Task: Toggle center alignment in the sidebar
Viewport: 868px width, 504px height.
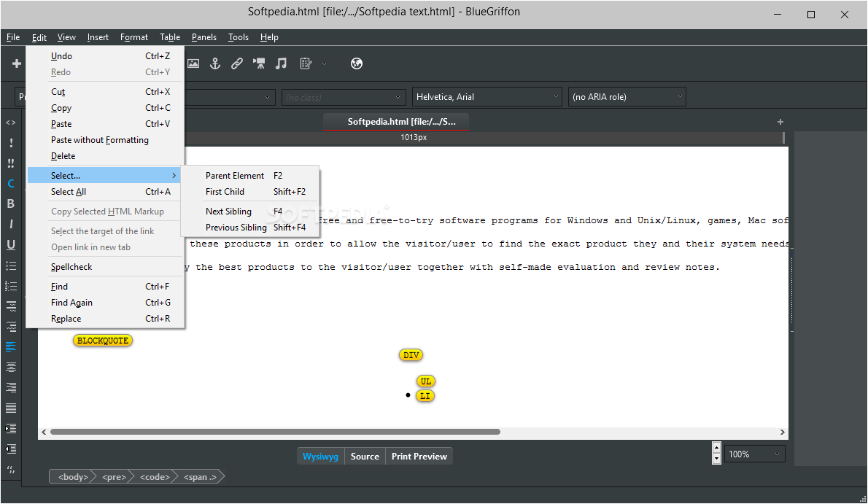Action: (10, 367)
